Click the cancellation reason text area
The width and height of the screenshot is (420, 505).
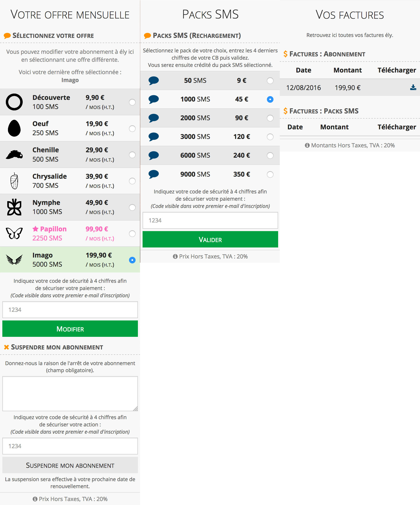click(70, 393)
